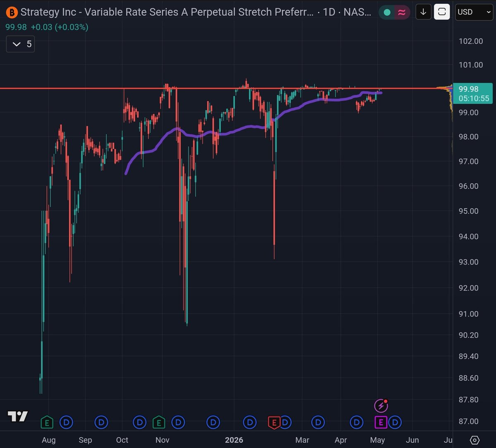Click the 90.20 price axis label
The image size is (496, 448).
pos(469,335)
